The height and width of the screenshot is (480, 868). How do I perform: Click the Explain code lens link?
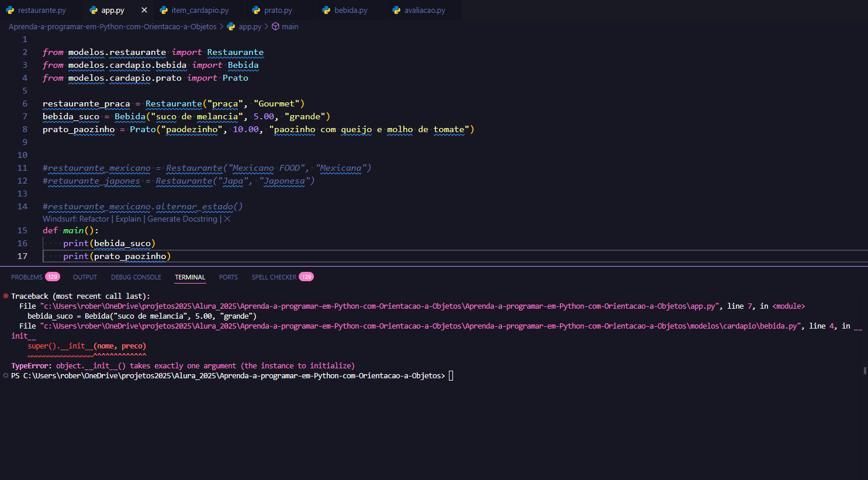point(129,219)
